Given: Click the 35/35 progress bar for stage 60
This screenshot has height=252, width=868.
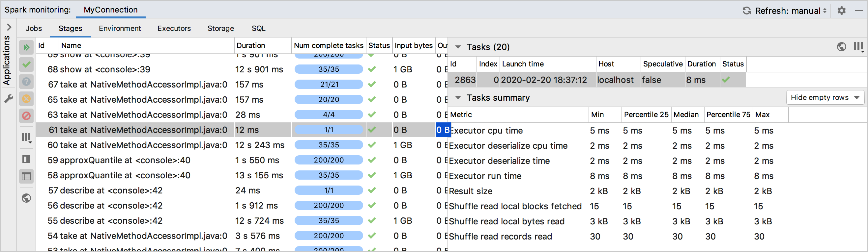Looking at the screenshot, I should [329, 145].
